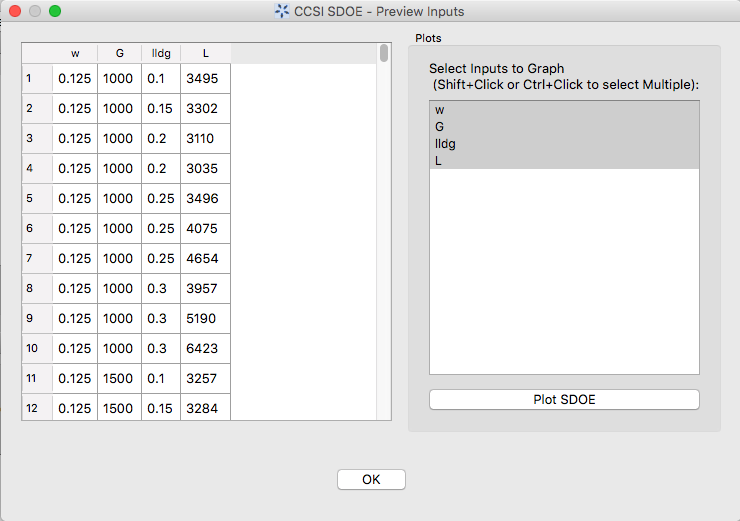Click the Plot SDOE button
Viewport: 740px width, 521px height.
pyautogui.click(x=564, y=400)
